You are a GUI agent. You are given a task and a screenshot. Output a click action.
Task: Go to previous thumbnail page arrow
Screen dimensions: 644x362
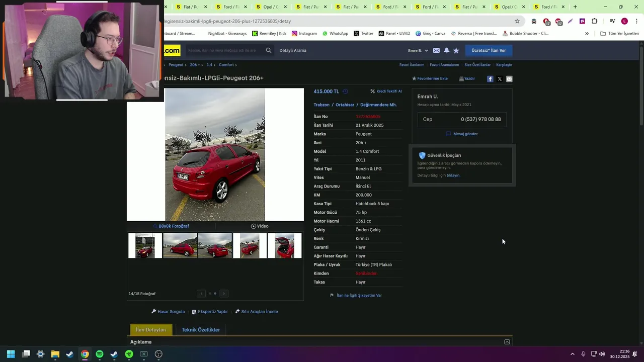pyautogui.click(x=201, y=294)
